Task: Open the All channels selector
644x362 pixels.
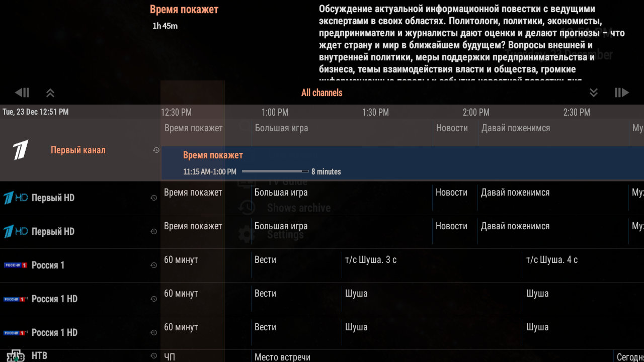Action: [321, 93]
